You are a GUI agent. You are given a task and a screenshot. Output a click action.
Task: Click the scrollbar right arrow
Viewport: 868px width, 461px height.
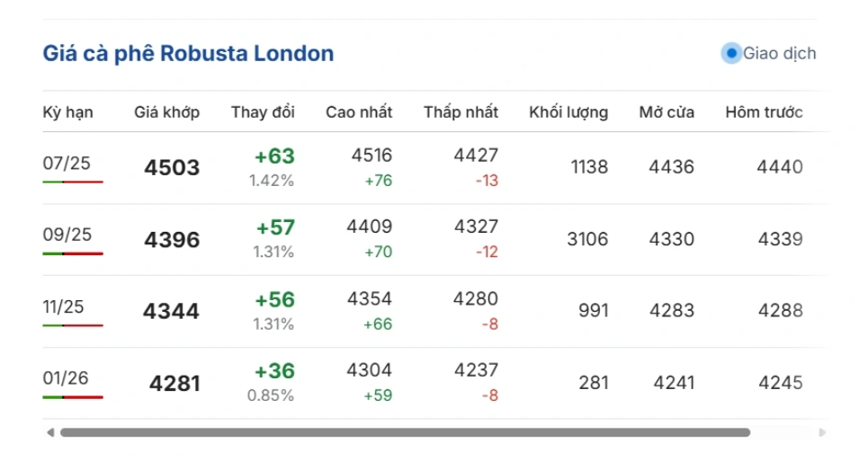(x=822, y=432)
